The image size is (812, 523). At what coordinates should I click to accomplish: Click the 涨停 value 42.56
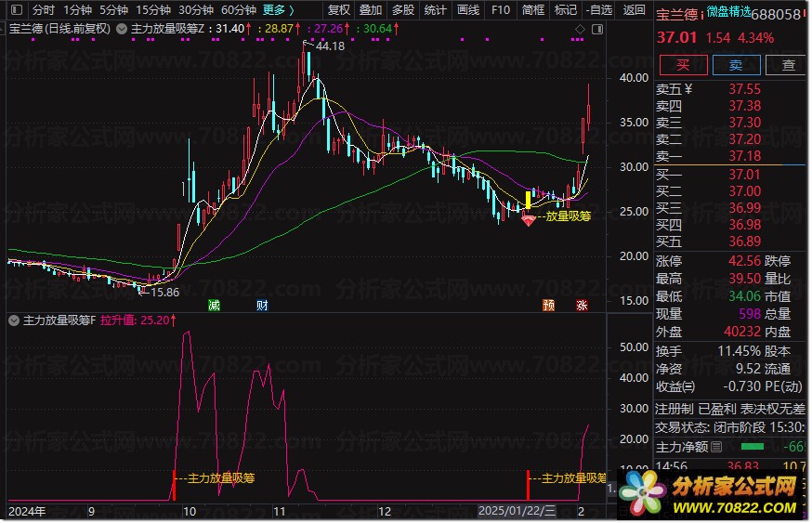(x=745, y=261)
